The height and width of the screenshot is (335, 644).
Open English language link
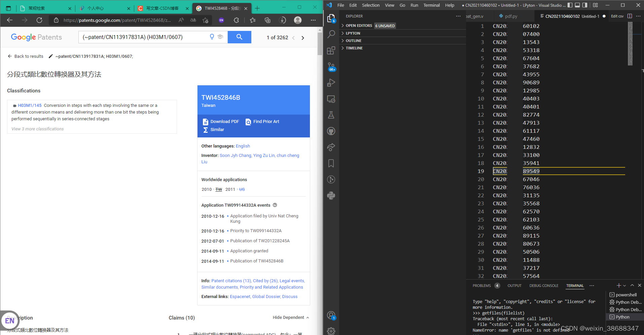(243, 146)
